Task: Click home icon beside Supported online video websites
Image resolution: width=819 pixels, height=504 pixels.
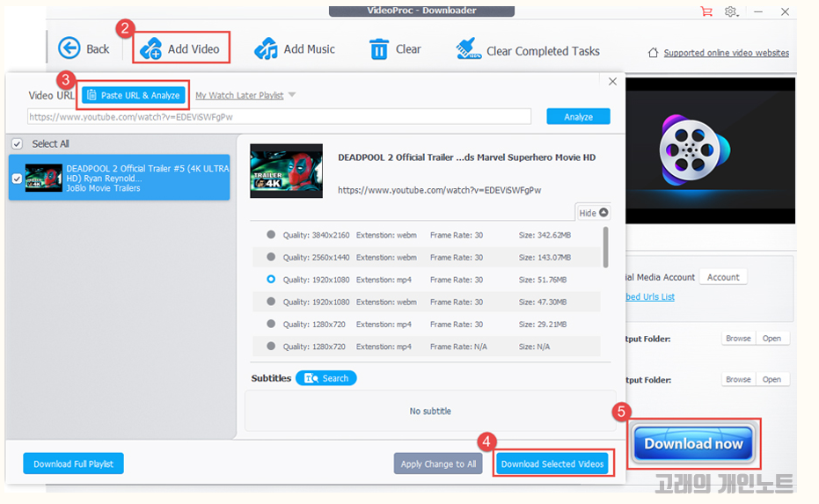Action: (x=653, y=53)
